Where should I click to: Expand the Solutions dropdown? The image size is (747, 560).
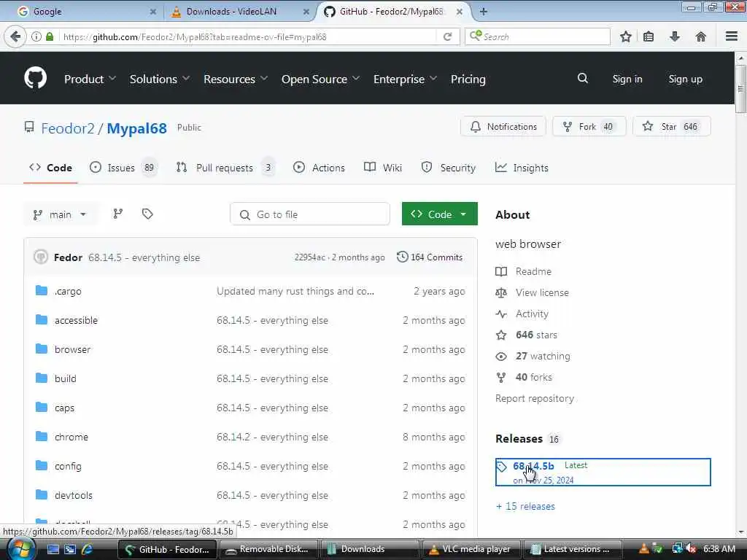coord(160,79)
